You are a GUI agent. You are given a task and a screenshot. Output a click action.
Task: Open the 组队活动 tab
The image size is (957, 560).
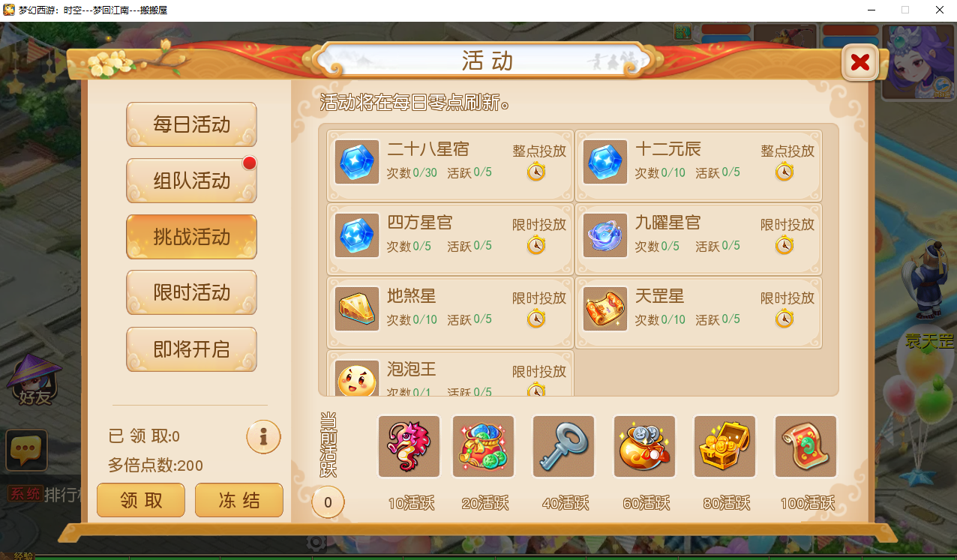tap(191, 181)
